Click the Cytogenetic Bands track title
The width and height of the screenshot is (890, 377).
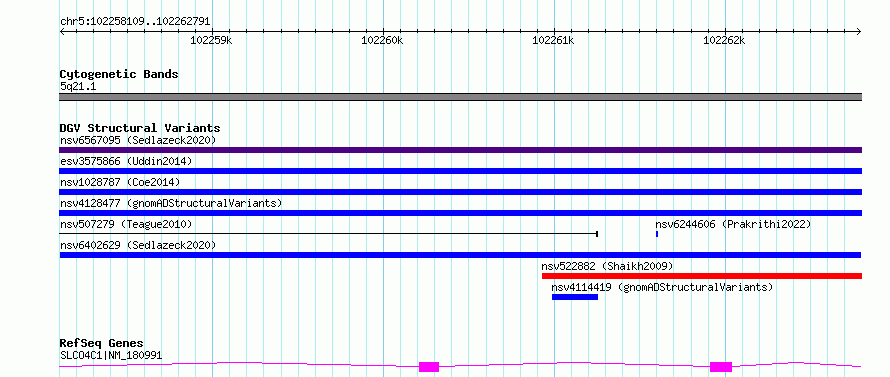119,74
